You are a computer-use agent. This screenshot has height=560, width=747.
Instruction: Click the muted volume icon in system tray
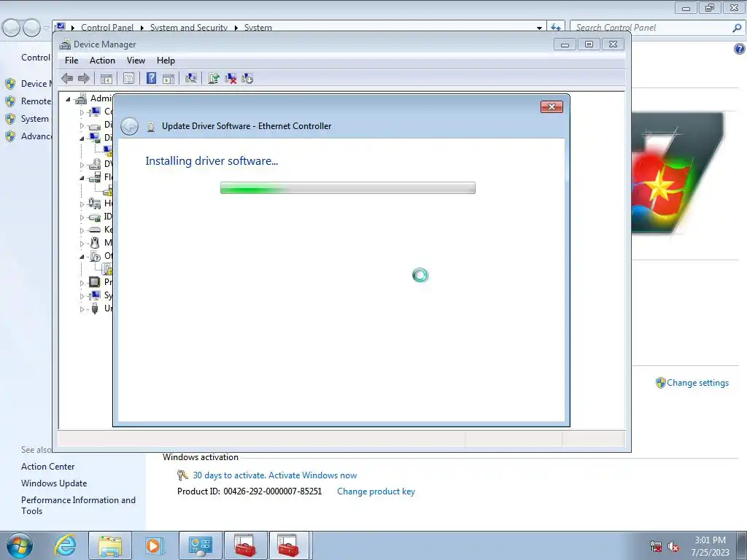(673, 547)
